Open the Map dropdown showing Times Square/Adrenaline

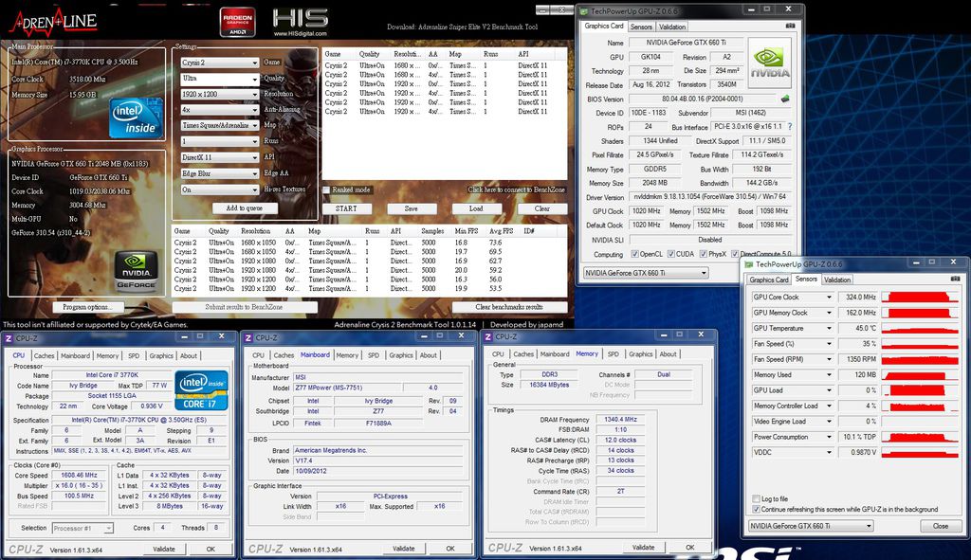tap(219, 126)
